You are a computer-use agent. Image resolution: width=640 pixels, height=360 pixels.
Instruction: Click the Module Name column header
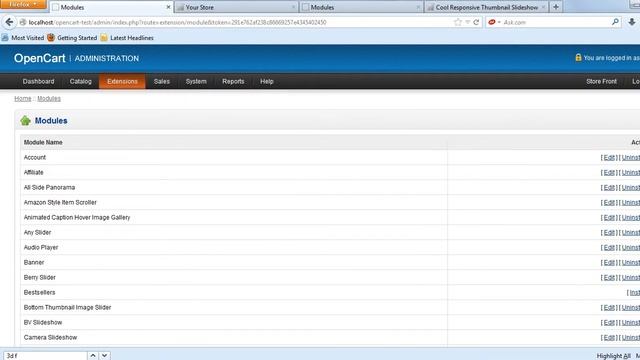click(43, 142)
